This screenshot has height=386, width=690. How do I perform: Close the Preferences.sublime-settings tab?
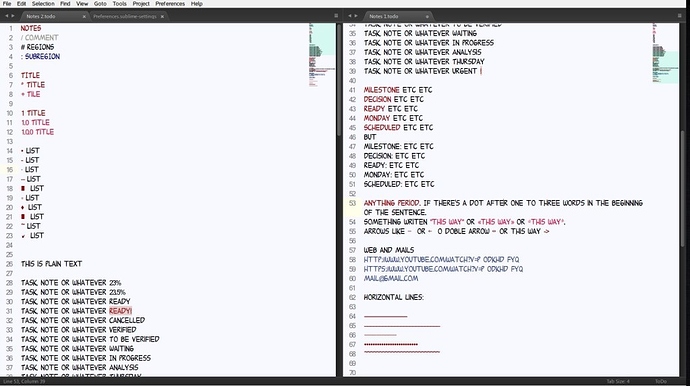click(x=162, y=16)
